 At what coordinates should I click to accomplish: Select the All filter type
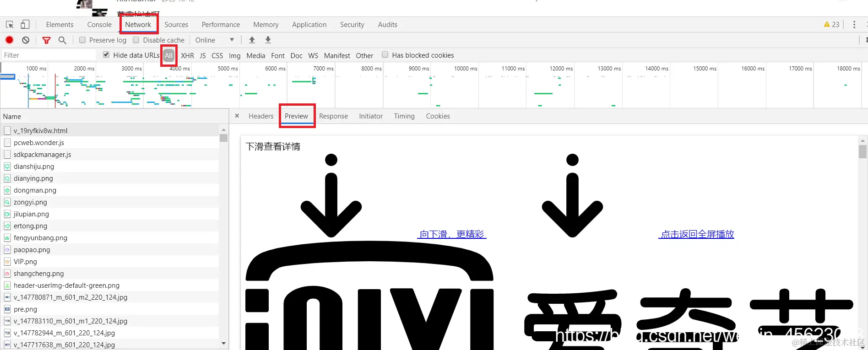pyautogui.click(x=169, y=55)
